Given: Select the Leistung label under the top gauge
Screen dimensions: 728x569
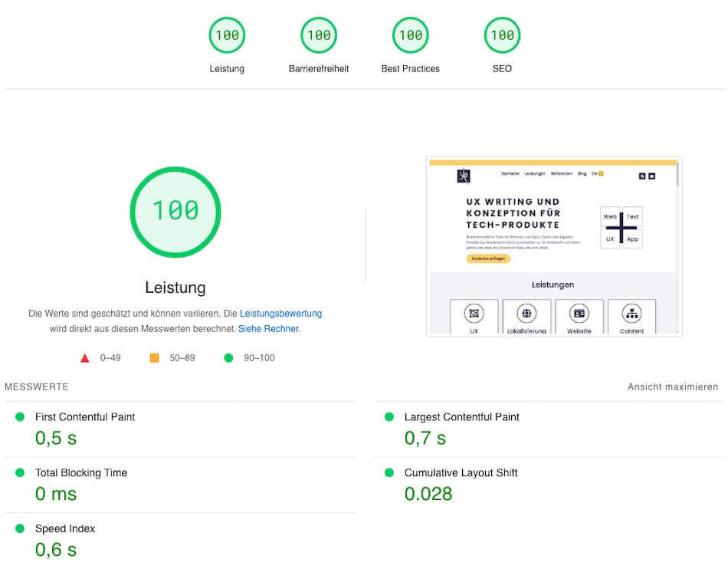Looking at the screenshot, I should pos(227,69).
